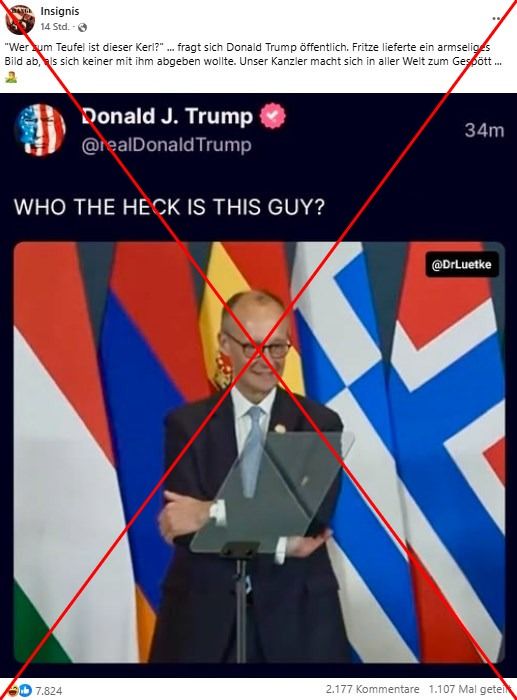Click the @DrLuetke watermark label
The height and width of the screenshot is (700, 517).
point(462,265)
